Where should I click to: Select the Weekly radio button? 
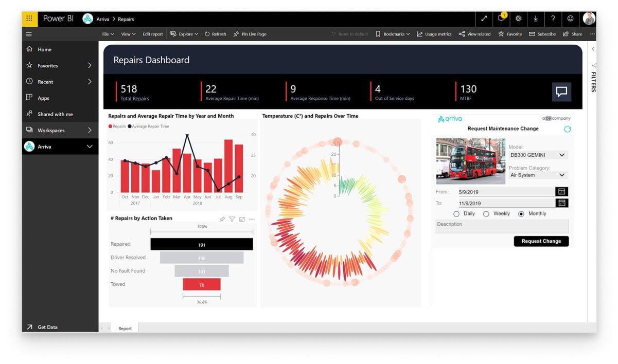pyautogui.click(x=486, y=214)
